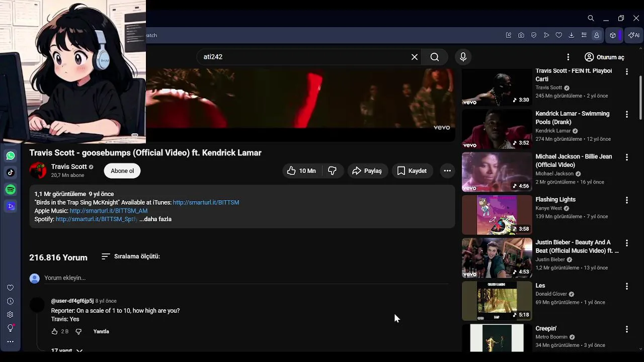This screenshot has width=644, height=362.
Task: Open menu for Swimming Pools video
Action: (x=627, y=115)
